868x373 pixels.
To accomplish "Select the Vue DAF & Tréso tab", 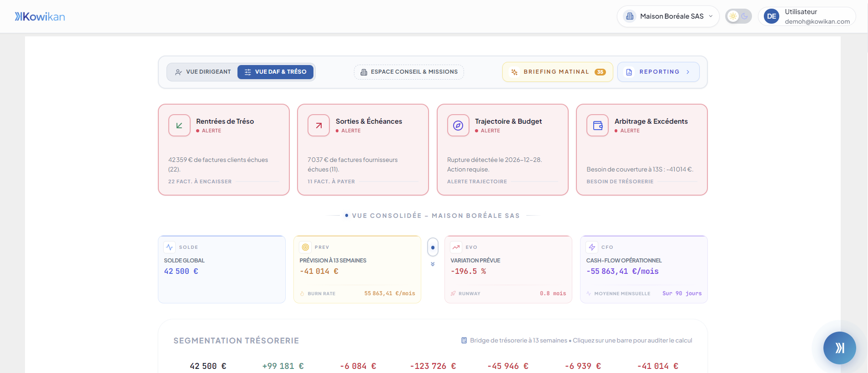I will click(x=275, y=72).
